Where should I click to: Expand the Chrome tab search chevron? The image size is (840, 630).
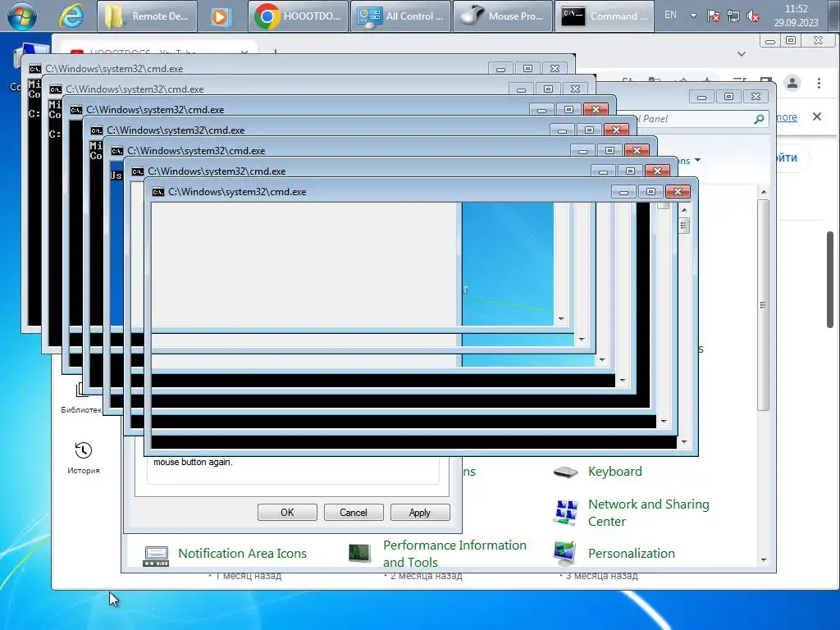[x=742, y=54]
